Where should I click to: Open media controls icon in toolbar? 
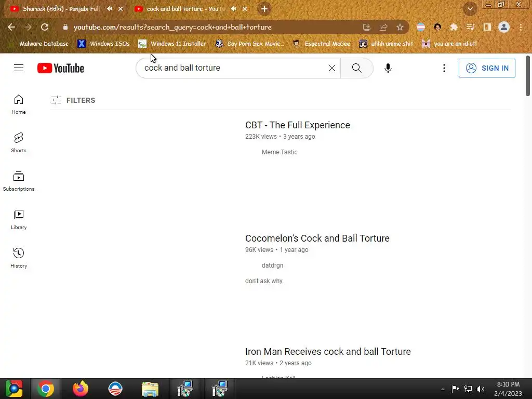(x=470, y=27)
